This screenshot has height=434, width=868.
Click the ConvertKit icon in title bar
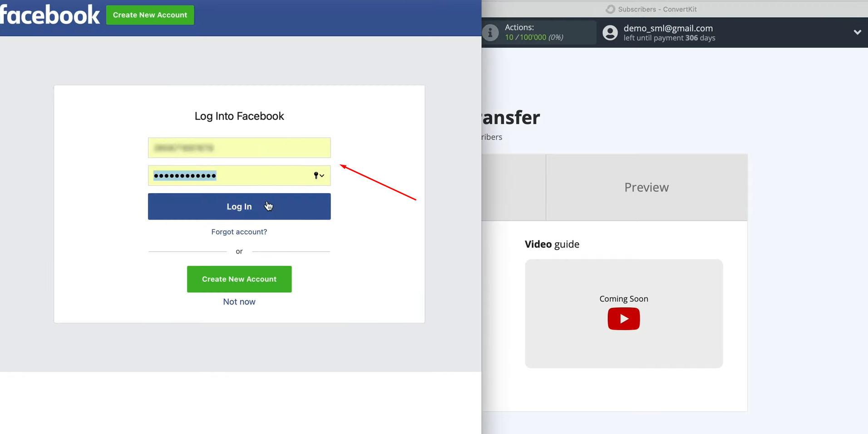pyautogui.click(x=611, y=9)
